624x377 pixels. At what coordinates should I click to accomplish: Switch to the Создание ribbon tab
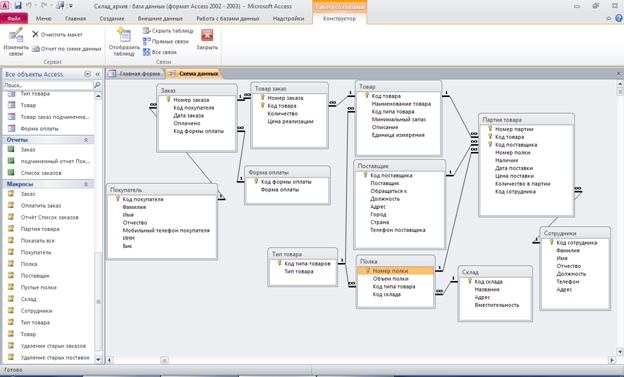coord(112,18)
